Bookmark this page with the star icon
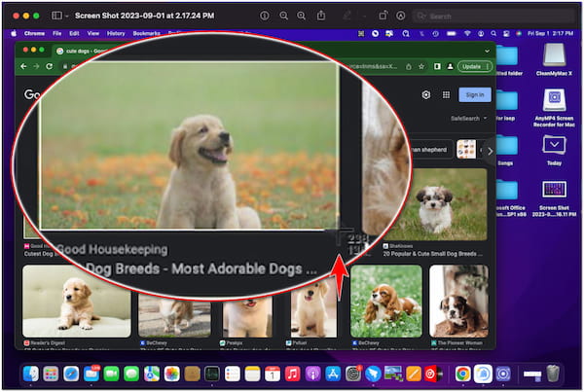The image size is (584, 392). point(421,67)
